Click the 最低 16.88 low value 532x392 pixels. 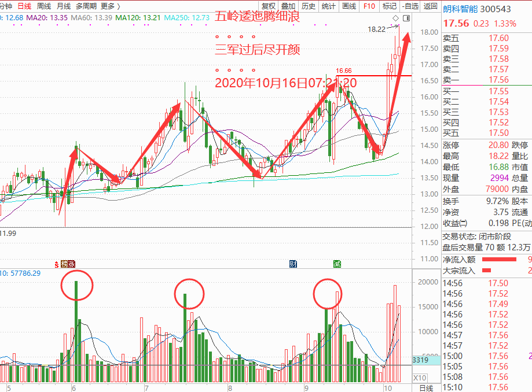[498, 167]
